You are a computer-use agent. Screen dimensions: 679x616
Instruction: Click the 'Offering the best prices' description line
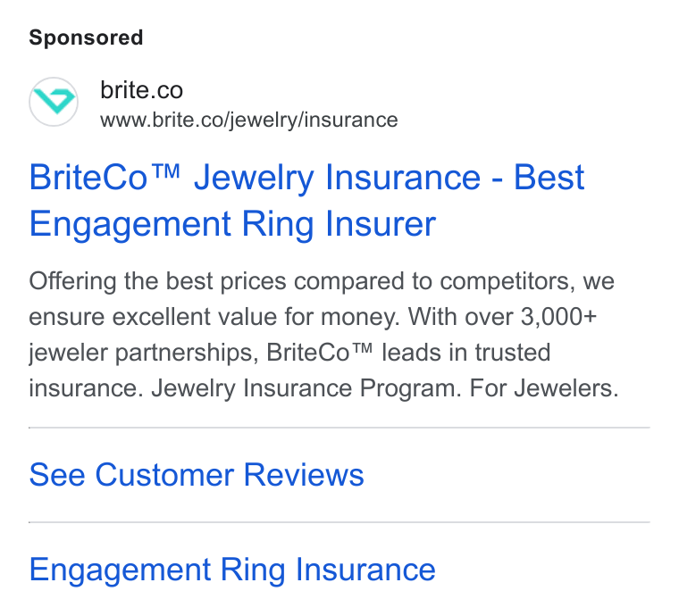[322, 281]
